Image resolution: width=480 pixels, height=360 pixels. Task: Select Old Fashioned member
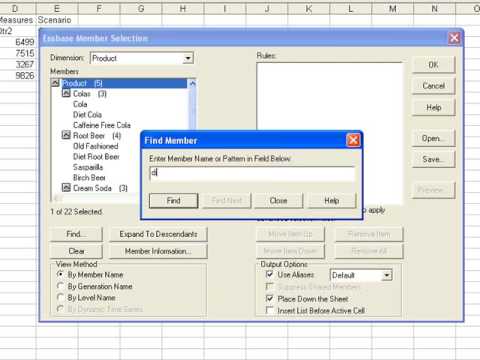[x=95, y=146]
